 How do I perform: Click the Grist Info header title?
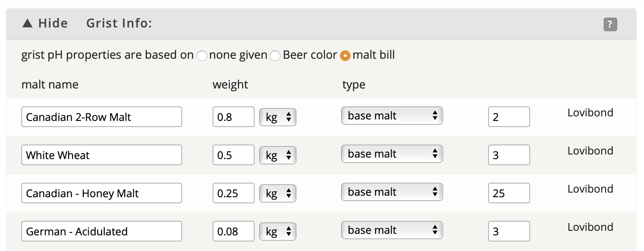[x=119, y=23]
